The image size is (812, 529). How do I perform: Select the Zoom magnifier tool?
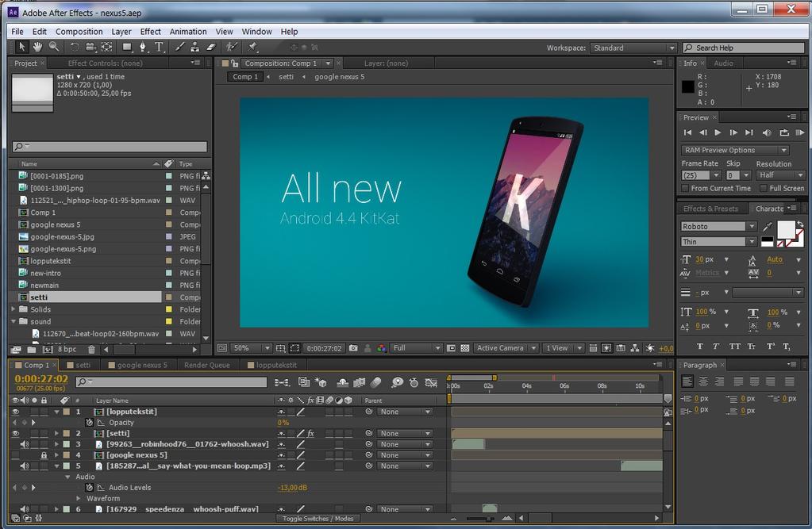click(54, 47)
